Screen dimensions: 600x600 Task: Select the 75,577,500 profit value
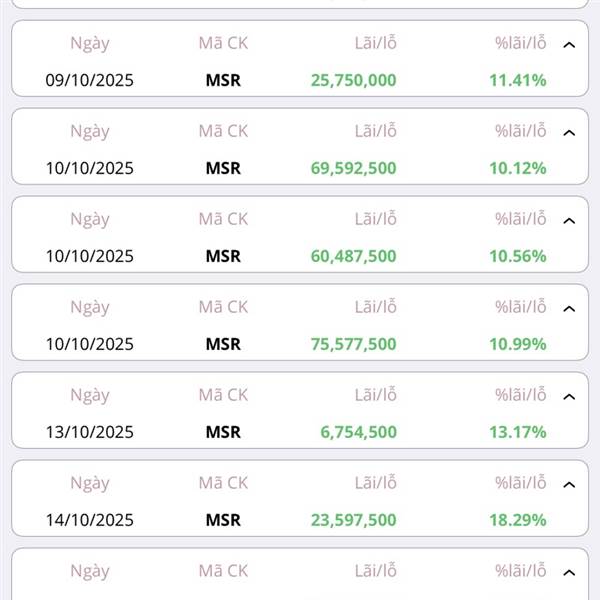tap(353, 344)
